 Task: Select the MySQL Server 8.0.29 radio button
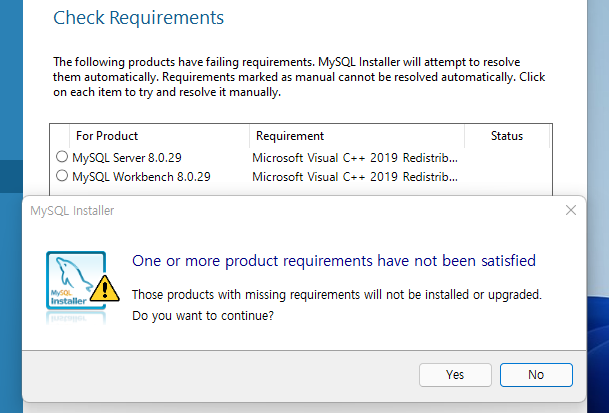(x=62, y=157)
